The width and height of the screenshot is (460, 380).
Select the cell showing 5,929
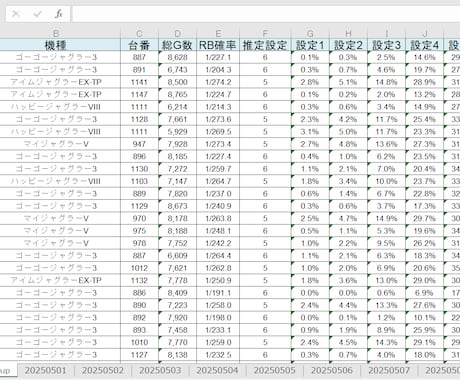coord(178,131)
